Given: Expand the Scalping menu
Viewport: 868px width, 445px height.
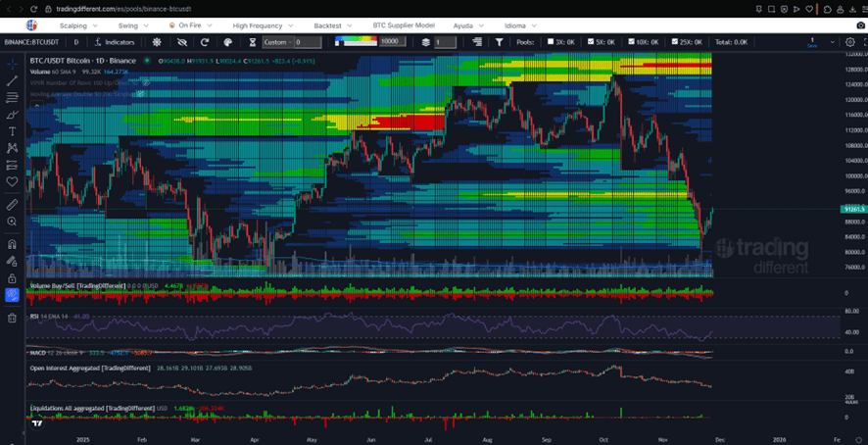Looking at the screenshot, I should tap(78, 25).
